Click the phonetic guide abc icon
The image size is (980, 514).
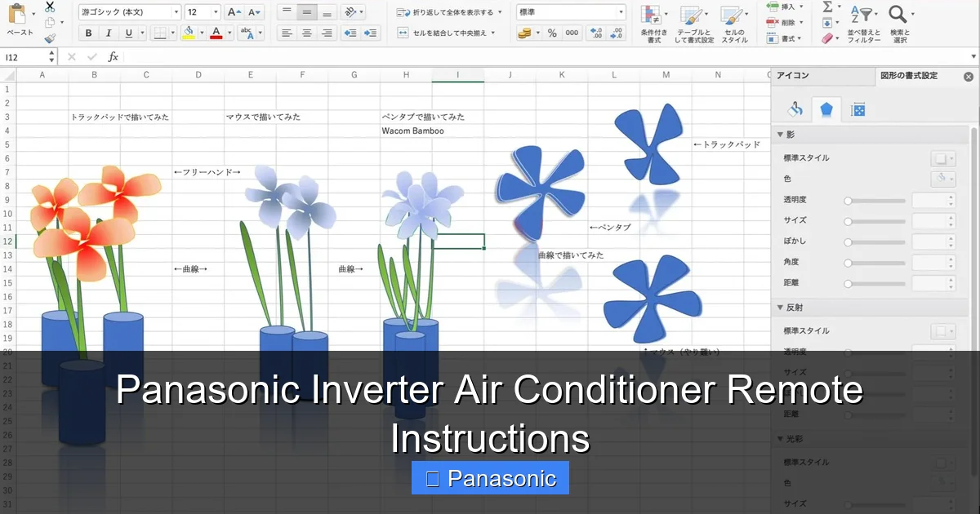tap(246, 33)
